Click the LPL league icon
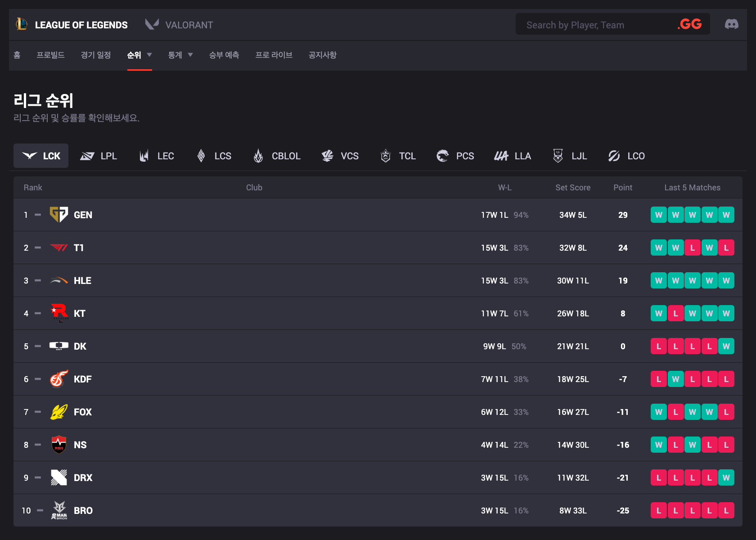This screenshot has height=540, width=756. click(87, 156)
